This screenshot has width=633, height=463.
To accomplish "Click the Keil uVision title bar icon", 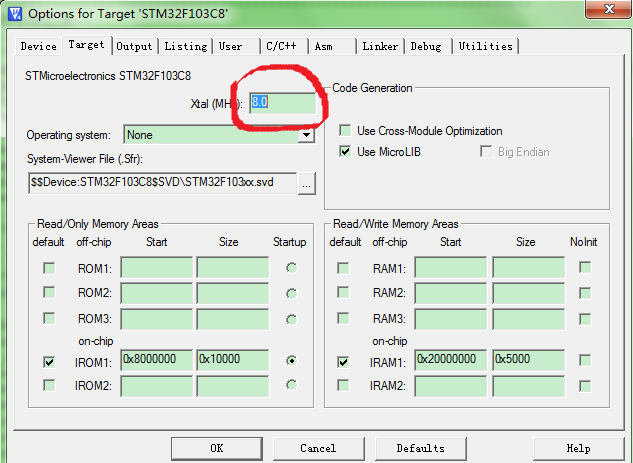I will [15, 14].
